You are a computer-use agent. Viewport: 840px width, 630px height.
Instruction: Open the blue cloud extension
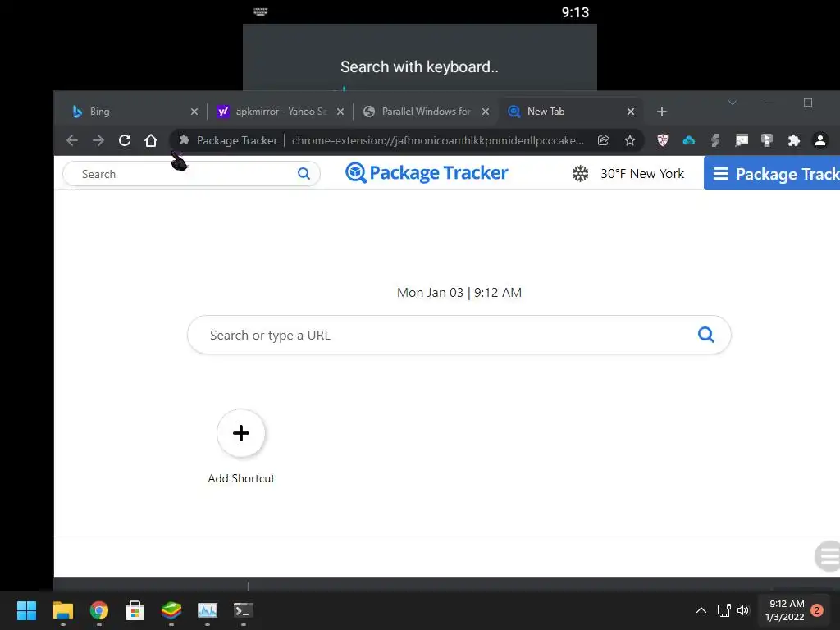pyautogui.click(x=689, y=140)
